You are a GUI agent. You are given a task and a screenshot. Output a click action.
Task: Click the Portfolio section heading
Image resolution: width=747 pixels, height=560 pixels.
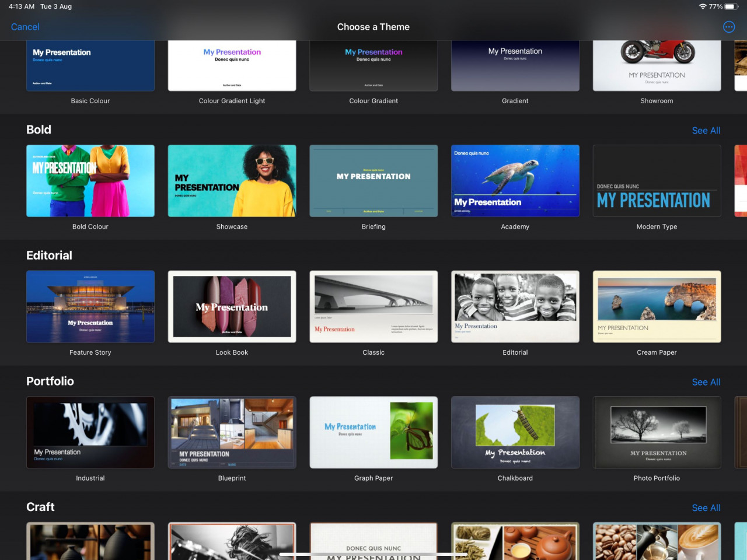[x=50, y=381]
